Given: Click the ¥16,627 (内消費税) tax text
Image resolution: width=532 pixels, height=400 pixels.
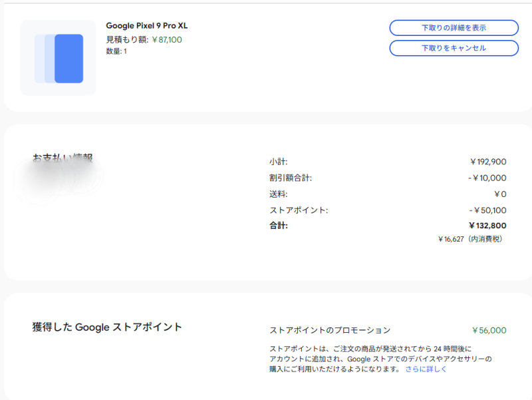Looking at the screenshot, I should (469, 239).
